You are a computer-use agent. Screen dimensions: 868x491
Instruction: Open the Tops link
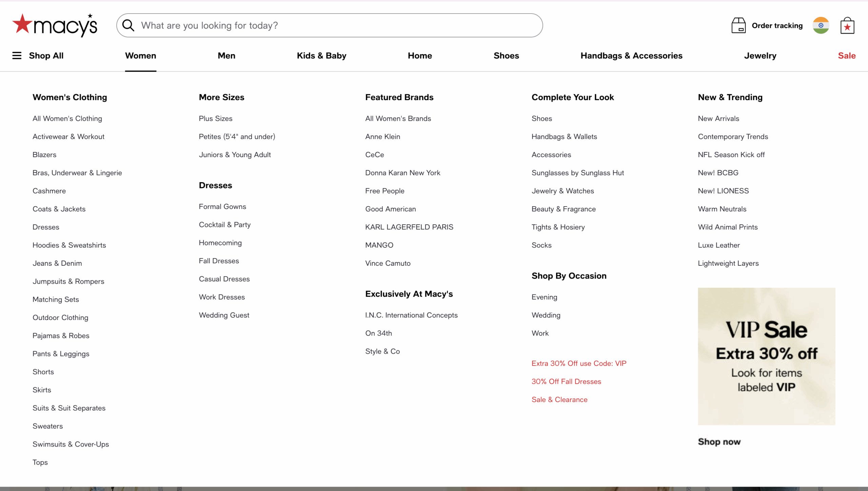click(40, 462)
